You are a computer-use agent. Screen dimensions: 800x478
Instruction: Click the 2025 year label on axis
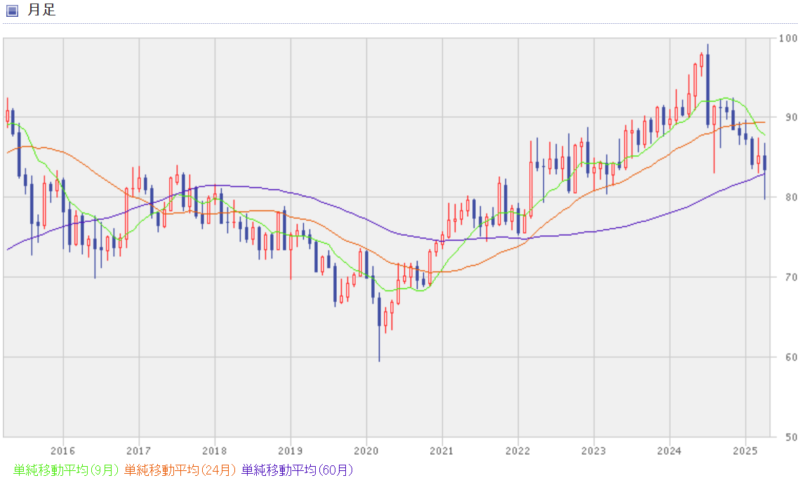[x=745, y=451]
